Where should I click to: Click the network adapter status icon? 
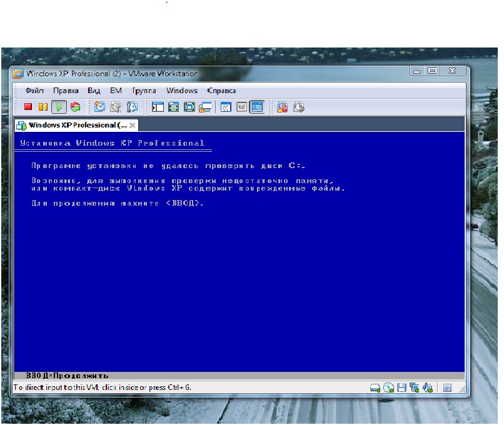point(415,387)
